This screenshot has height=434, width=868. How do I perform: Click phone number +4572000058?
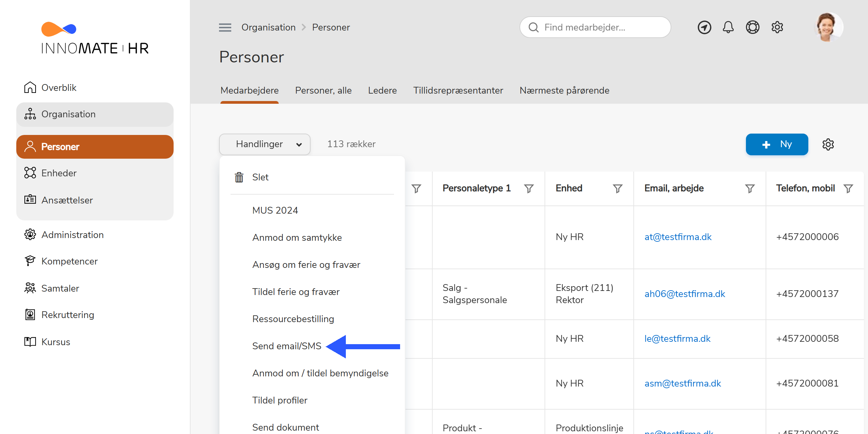coord(807,338)
